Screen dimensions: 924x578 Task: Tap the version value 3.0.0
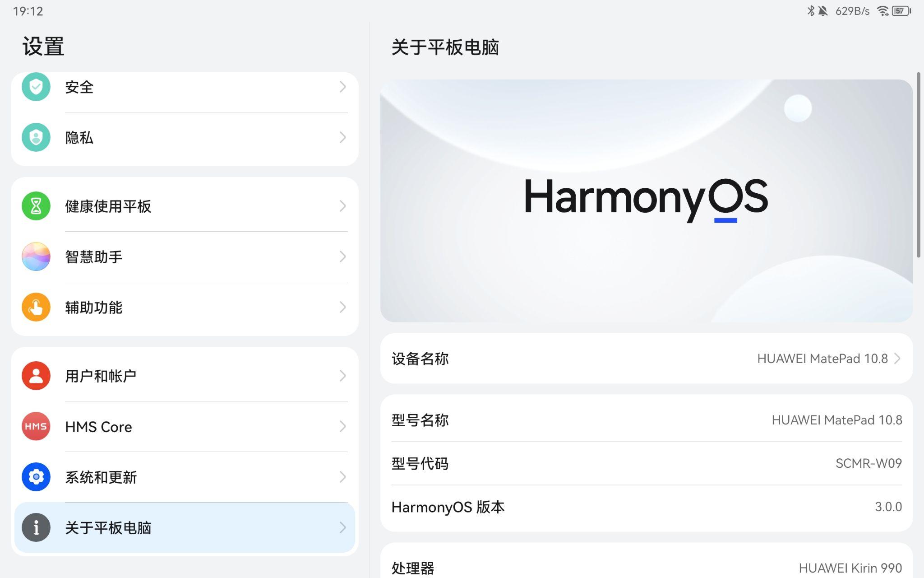click(x=888, y=507)
